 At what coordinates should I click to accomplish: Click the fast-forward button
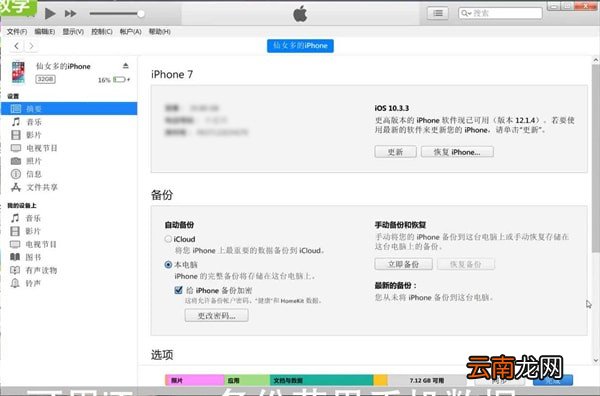[x=70, y=14]
